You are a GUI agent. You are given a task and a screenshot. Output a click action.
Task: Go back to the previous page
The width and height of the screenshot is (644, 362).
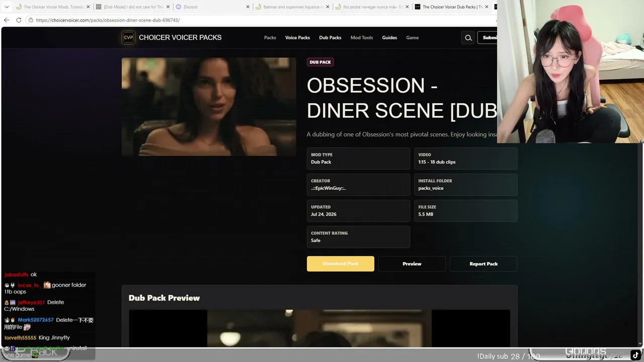[7, 20]
